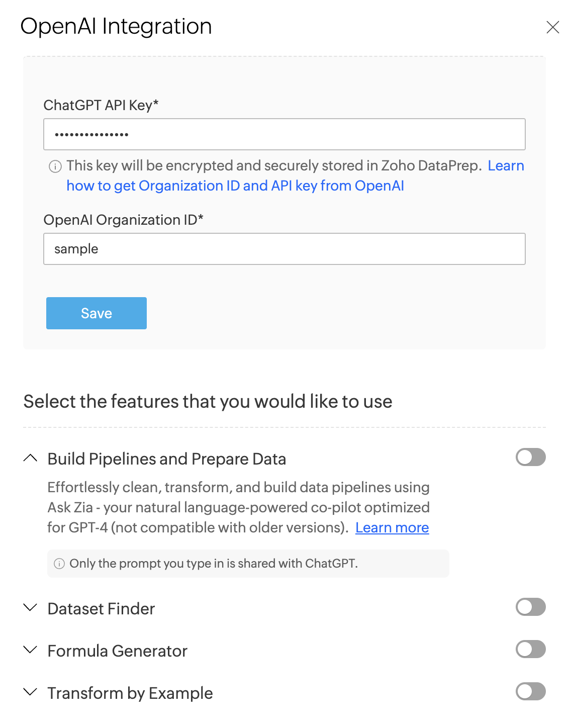The width and height of the screenshot is (570, 728).
Task: Enable Build Pipelines and Prepare Data toggle
Action: pos(530,458)
